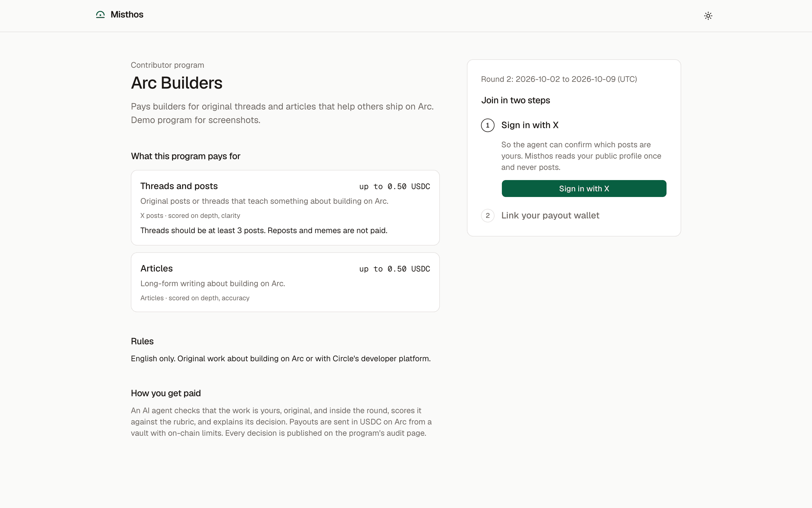
Task: Click the Articles card title
Action: click(x=156, y=268)
